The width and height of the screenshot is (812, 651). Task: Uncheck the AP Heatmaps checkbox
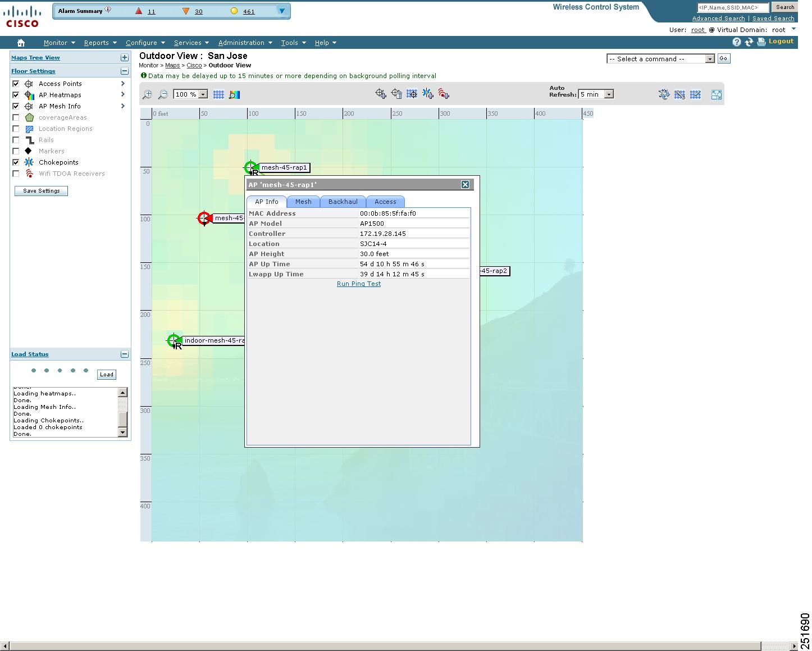coord(16,95)
